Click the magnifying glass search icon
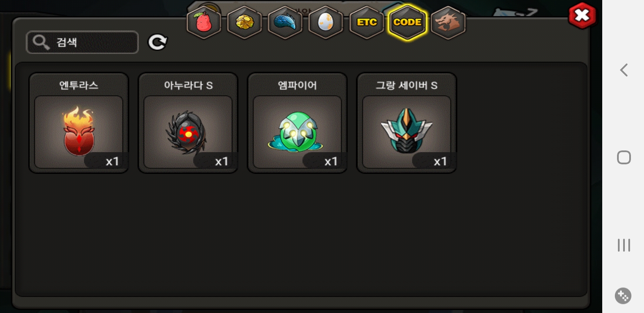 (x=41, y=43)
